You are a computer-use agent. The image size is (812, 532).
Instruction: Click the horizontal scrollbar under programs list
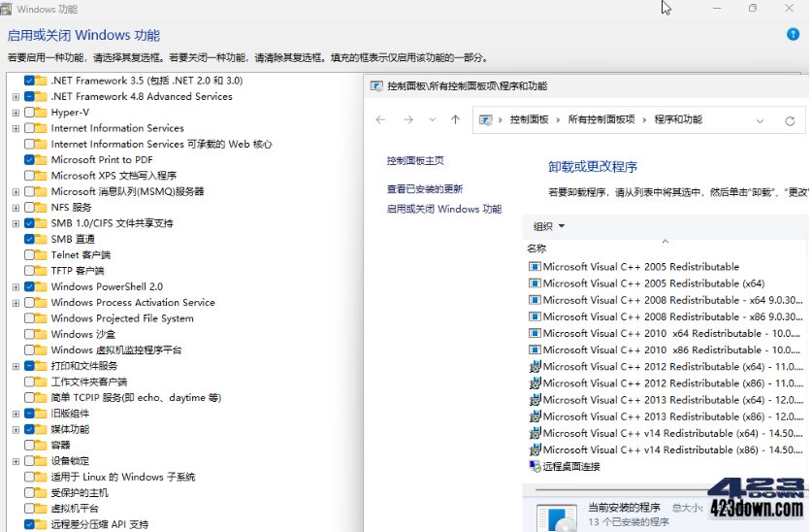coord(622,489)
